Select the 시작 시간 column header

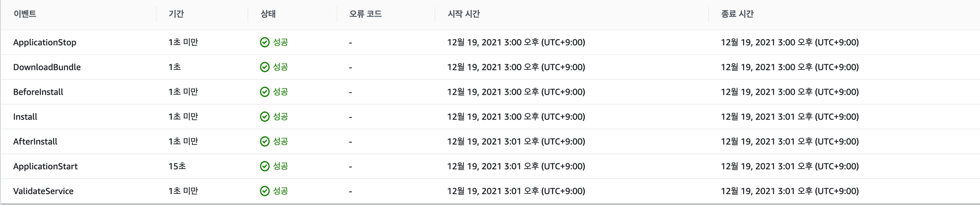point(464,14)
